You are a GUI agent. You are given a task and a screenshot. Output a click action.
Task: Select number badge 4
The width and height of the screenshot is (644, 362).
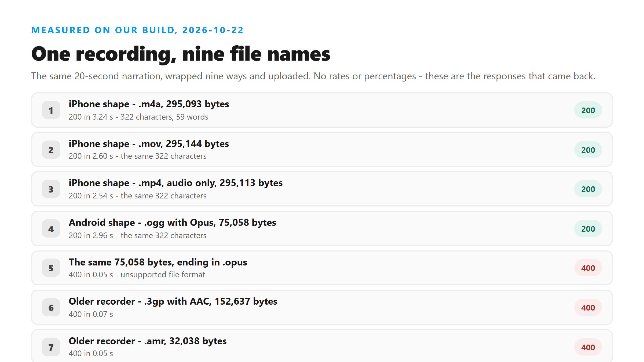[51, 229]
